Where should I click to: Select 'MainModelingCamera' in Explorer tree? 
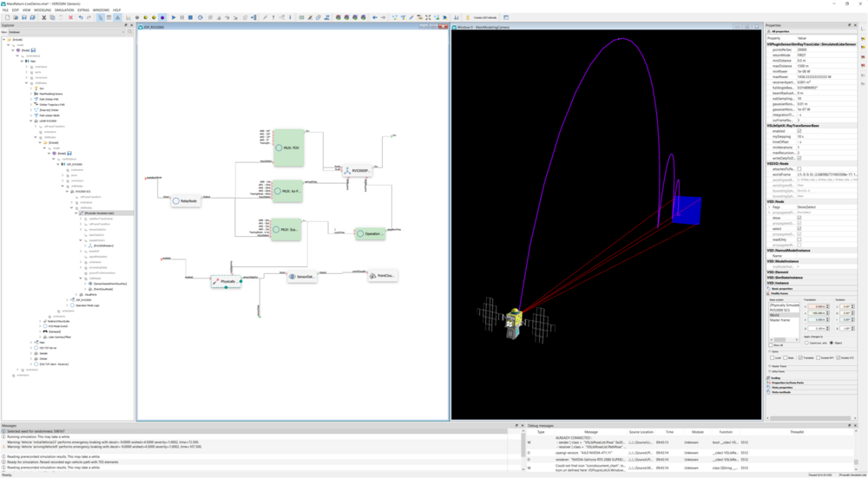51,94
